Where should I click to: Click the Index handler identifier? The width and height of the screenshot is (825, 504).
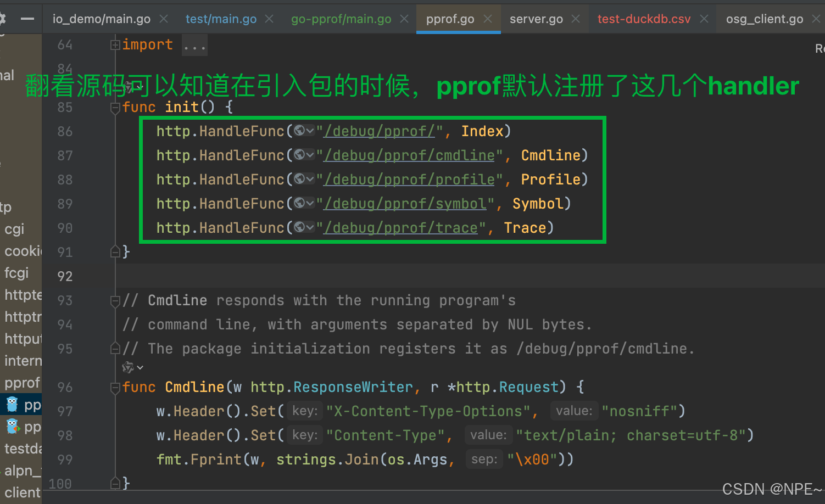coord(482,131)
